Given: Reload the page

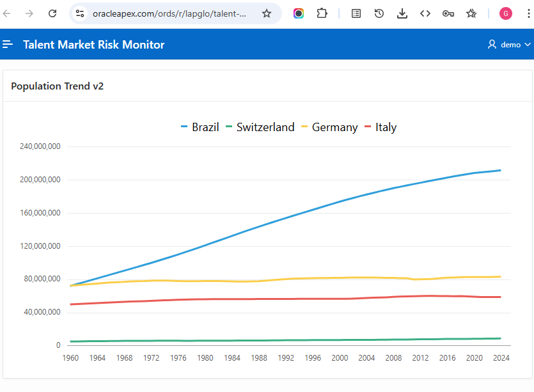Looking at the screenshot, I should [x=52, y=13].
